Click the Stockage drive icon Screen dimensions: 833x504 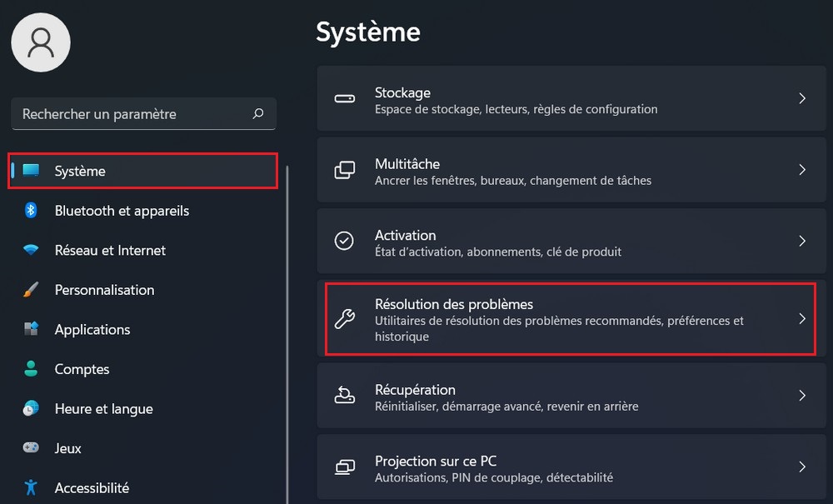click(x=344, y=99)
